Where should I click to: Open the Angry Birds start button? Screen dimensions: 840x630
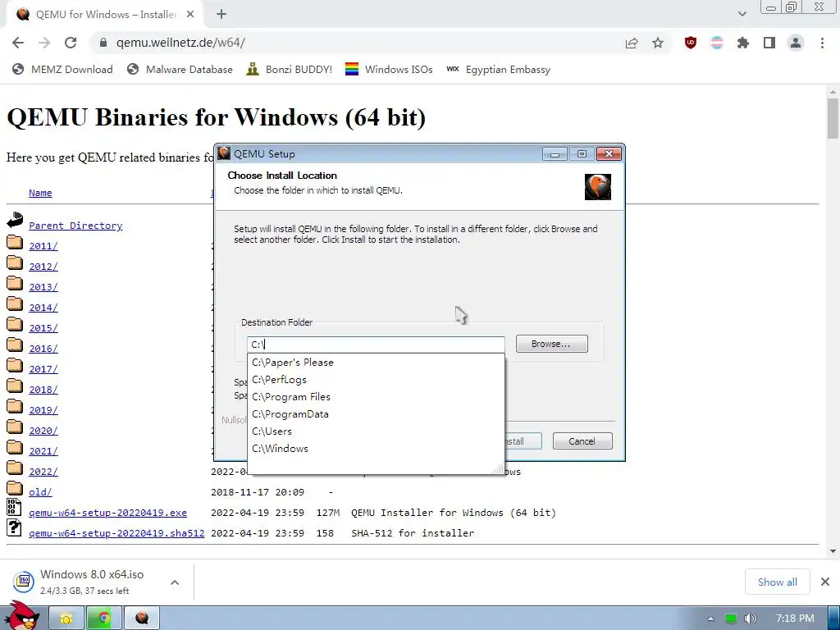21,616
